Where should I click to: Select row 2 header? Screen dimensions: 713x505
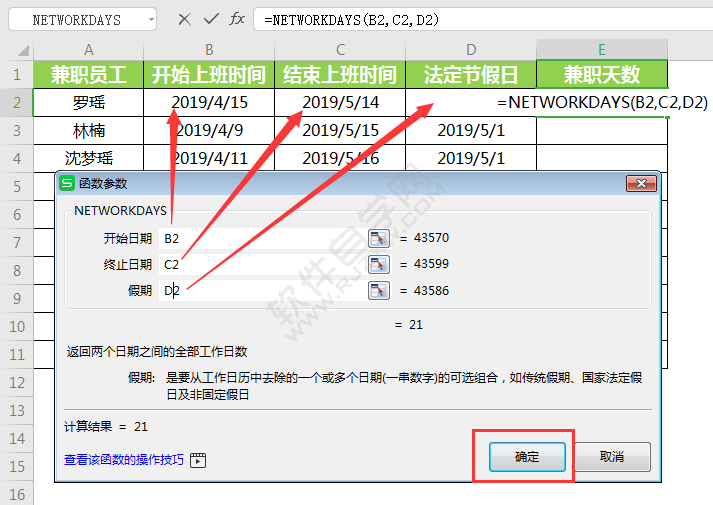(x=17, y=102)
